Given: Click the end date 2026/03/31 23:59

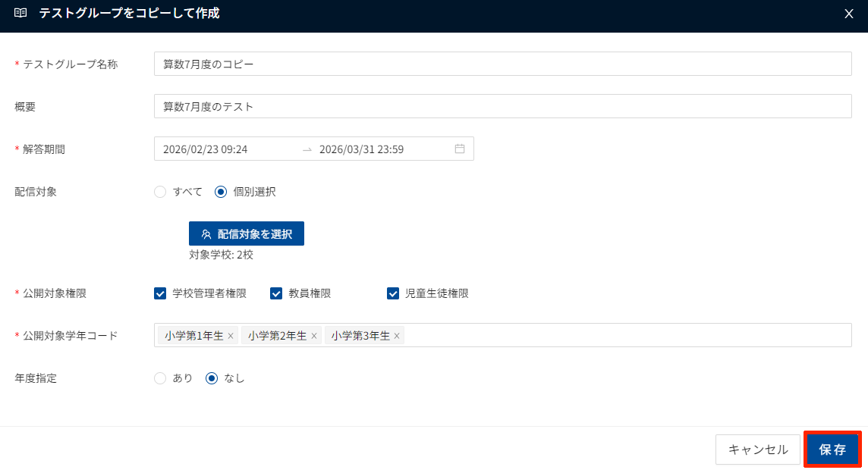Looking at the screenshot, I should (361, 149).
